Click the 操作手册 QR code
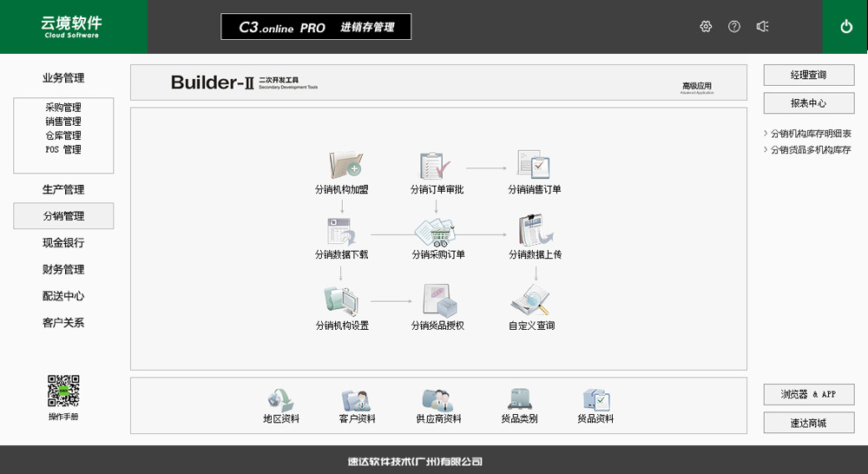The height and width of the screenshot is (474, 868). click(63, 392)
